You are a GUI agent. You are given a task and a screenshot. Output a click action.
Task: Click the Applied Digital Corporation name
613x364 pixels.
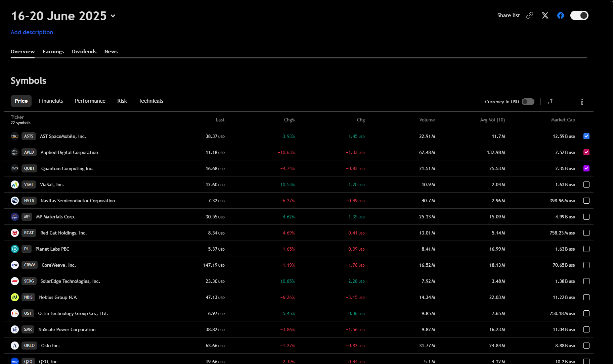(x=69, y=152)
